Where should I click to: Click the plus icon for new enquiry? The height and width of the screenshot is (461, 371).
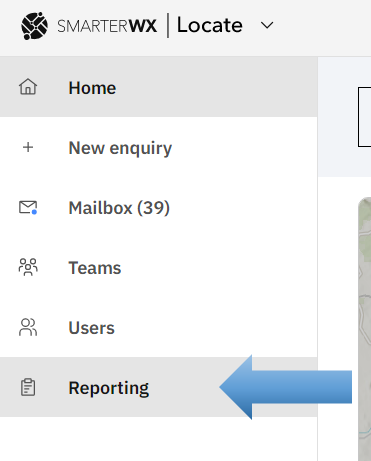point(28,147)
